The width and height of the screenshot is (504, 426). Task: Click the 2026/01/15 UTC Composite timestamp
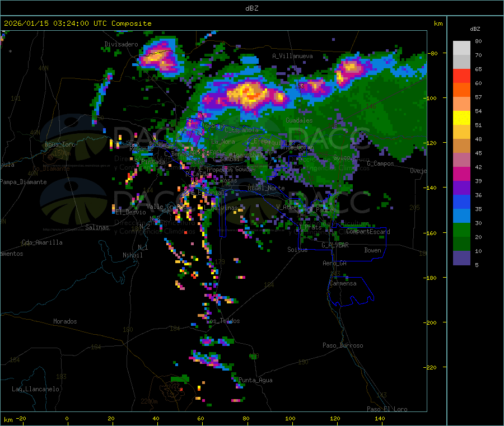point(78,24)
